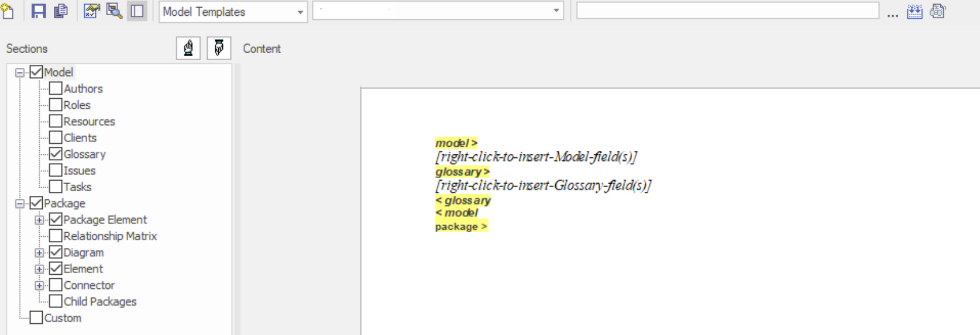Viewport: 980px width, 335px height.
Task: Click the document refresh icon at toolbar end
Action: 938,11
